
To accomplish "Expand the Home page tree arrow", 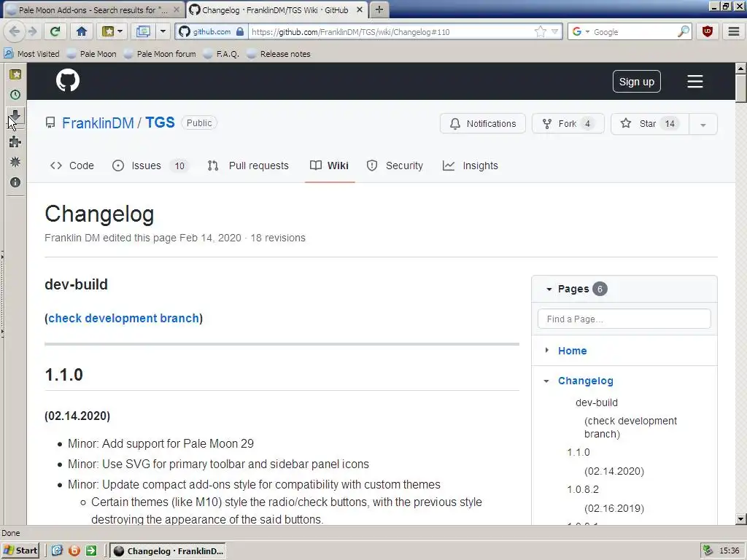I will (x=547, y=350).
